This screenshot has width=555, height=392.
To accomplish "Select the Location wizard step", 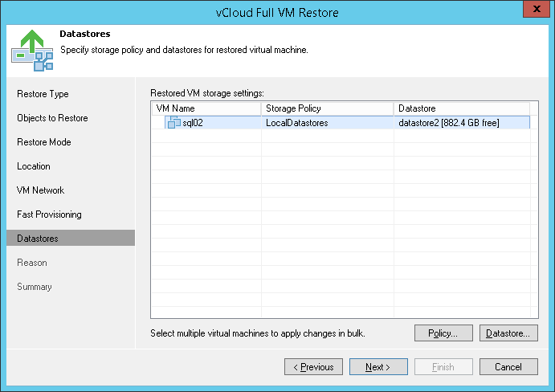I will point(34,166).
